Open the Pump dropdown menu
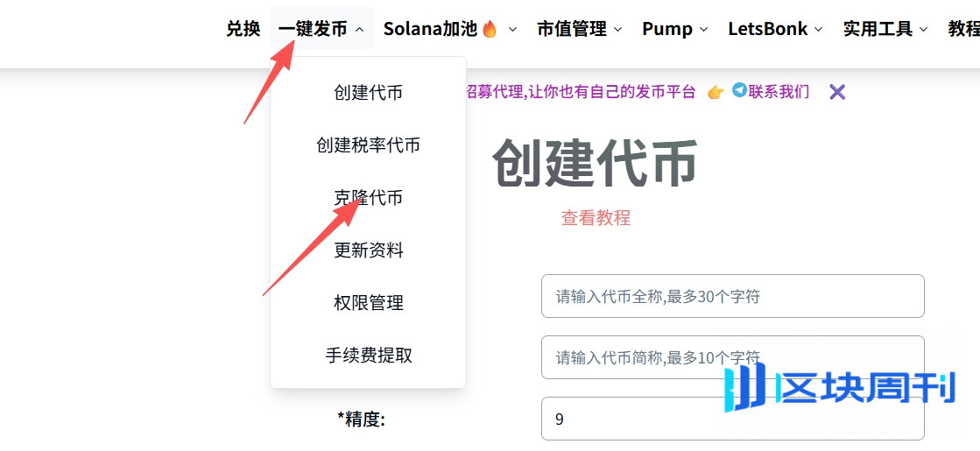The width and height of the screenshot is (980, 451). (x=675, y=29)
